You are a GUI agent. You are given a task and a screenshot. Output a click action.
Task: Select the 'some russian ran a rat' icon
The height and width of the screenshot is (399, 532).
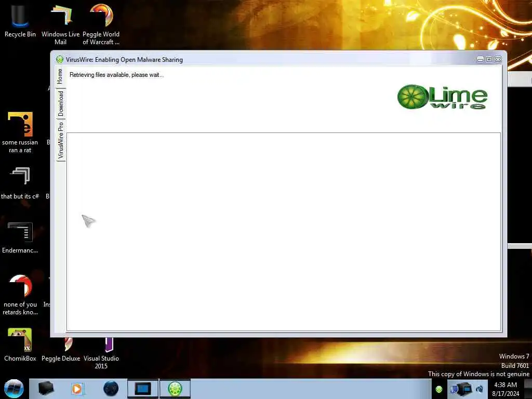coord(20,132)
